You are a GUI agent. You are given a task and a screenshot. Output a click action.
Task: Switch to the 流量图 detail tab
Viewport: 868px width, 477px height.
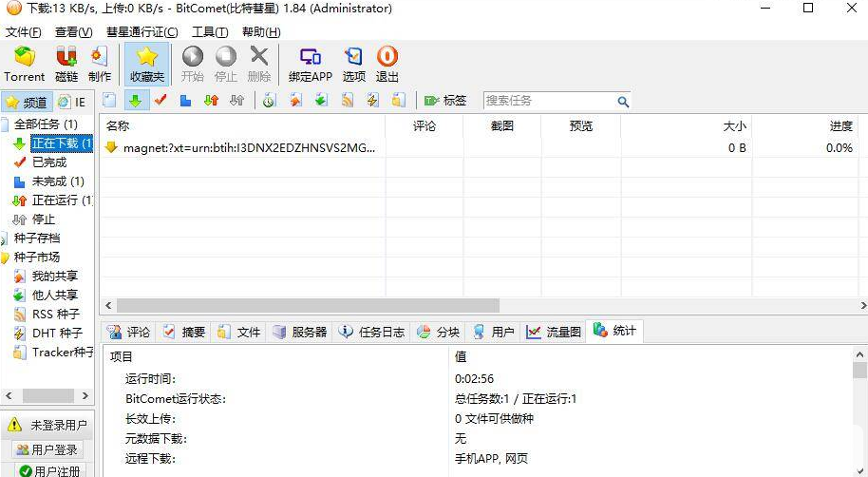[x=554, y=332]
